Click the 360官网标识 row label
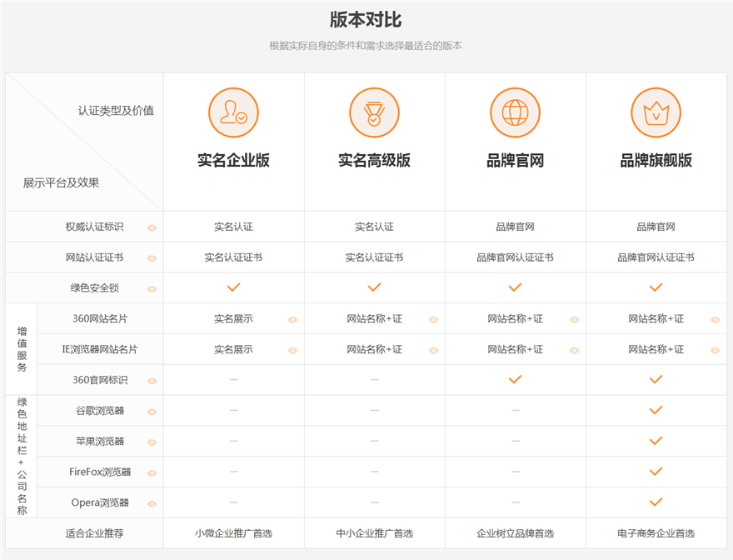This screenshot has width=733, height=560. point(100,380)
